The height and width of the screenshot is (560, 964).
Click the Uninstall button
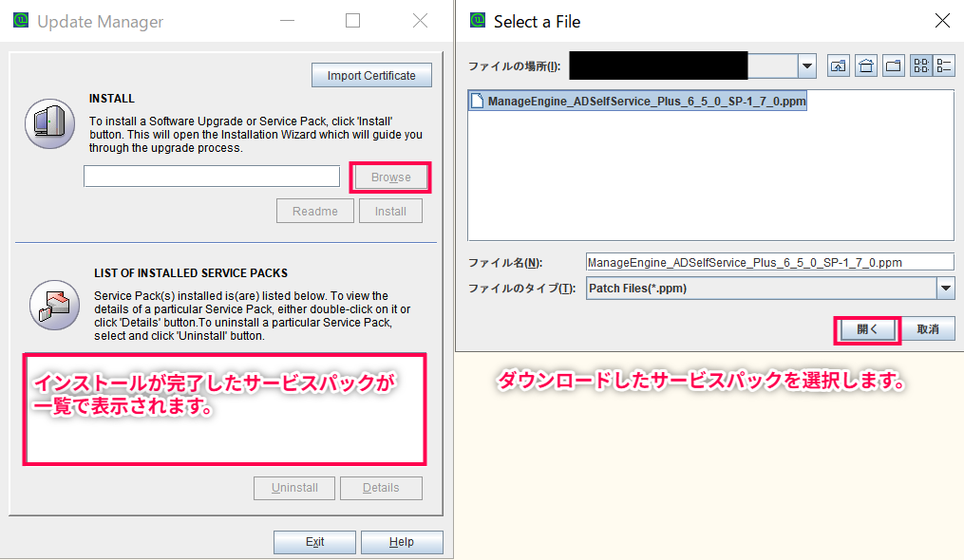click(294, 488)
